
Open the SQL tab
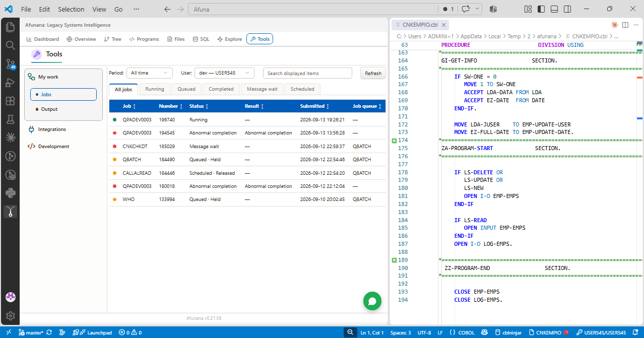201,39
